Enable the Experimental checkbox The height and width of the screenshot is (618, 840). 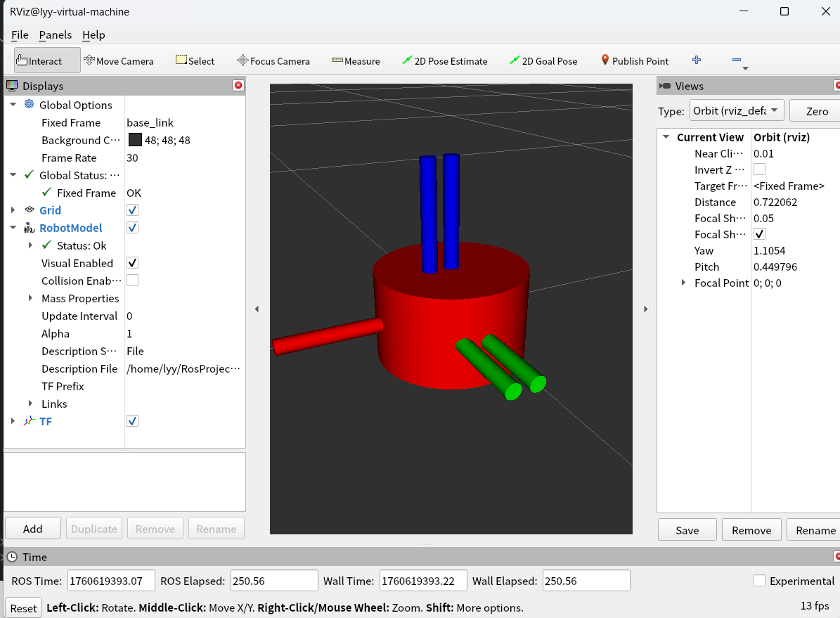pyautogui.click(x=759, y=581)
